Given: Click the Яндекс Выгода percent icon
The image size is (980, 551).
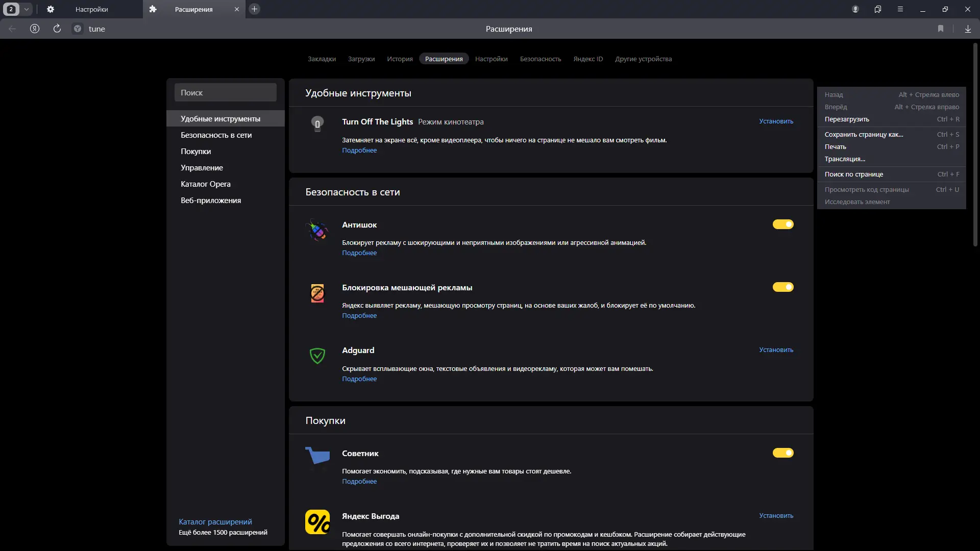Looking at the screenshot, I should [317, 522].
